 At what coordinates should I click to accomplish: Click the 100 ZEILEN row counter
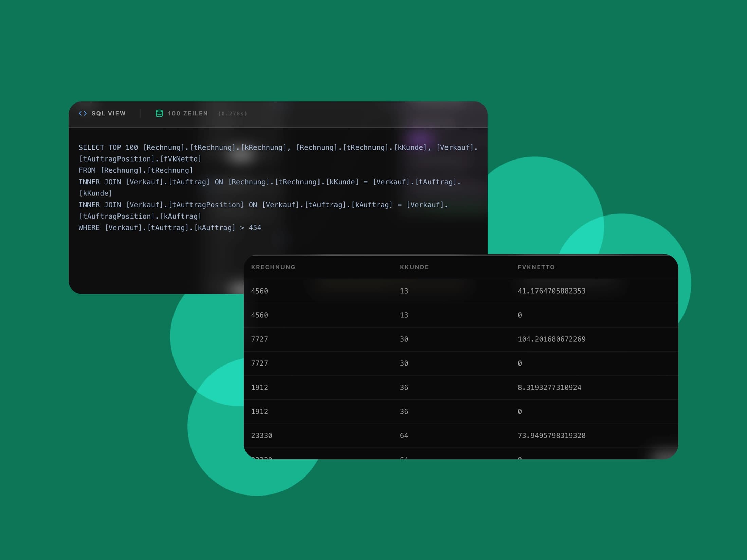pyautogui.click(x=187, y=113)
